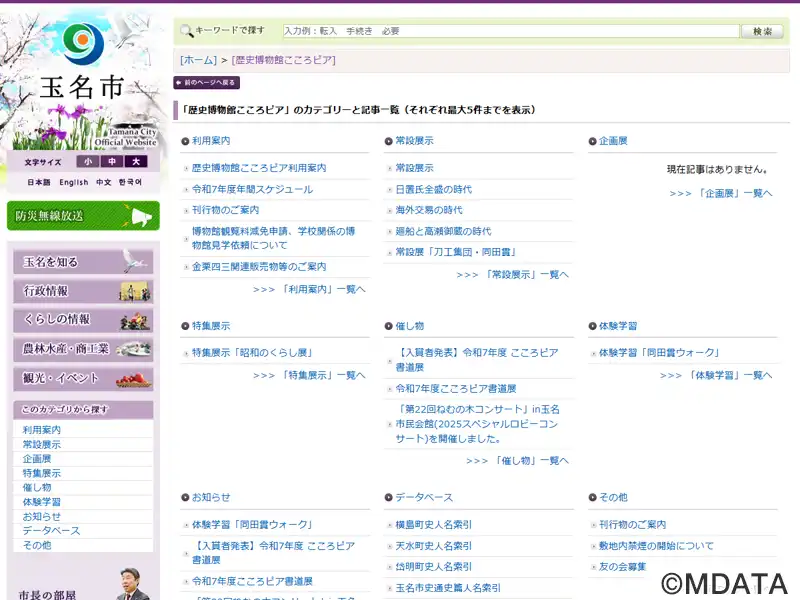Expand the full 「利用案内」一覧へ list
This screenshot has width=800, height=600.
pos(309,289)
